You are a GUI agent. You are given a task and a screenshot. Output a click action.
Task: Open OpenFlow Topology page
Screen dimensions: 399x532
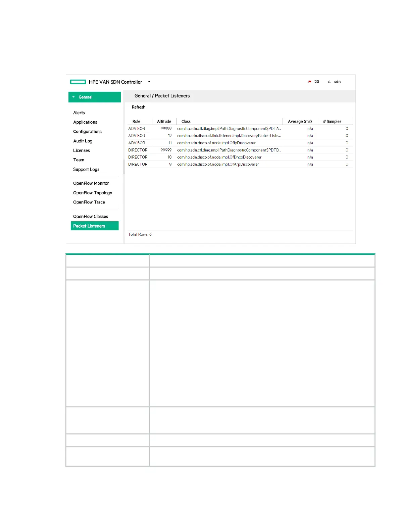[x=93, y=193]
